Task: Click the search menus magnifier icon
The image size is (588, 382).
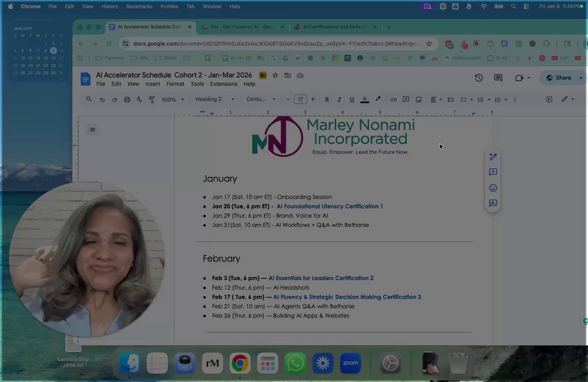Action: pos(89,99)
